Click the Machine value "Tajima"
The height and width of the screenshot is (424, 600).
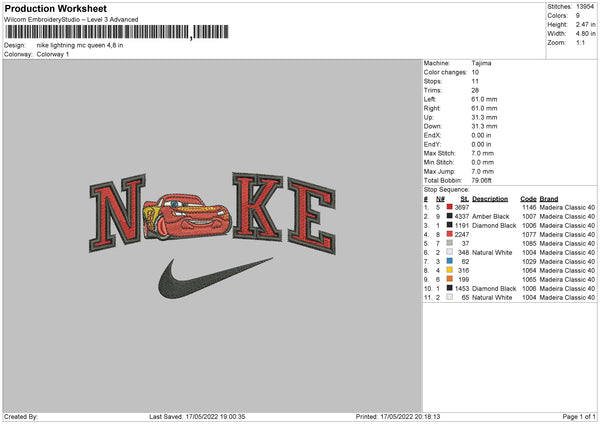pyautogui.click(x=481, y=63)
